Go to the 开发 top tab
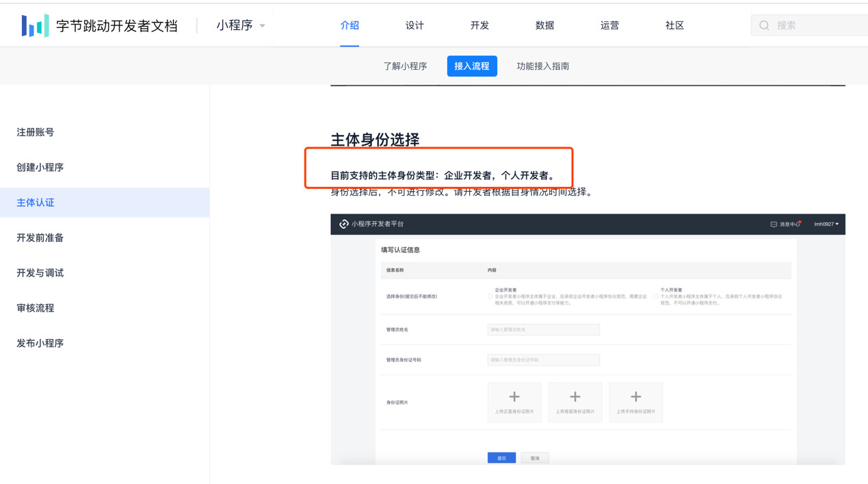 pos(479,25)
